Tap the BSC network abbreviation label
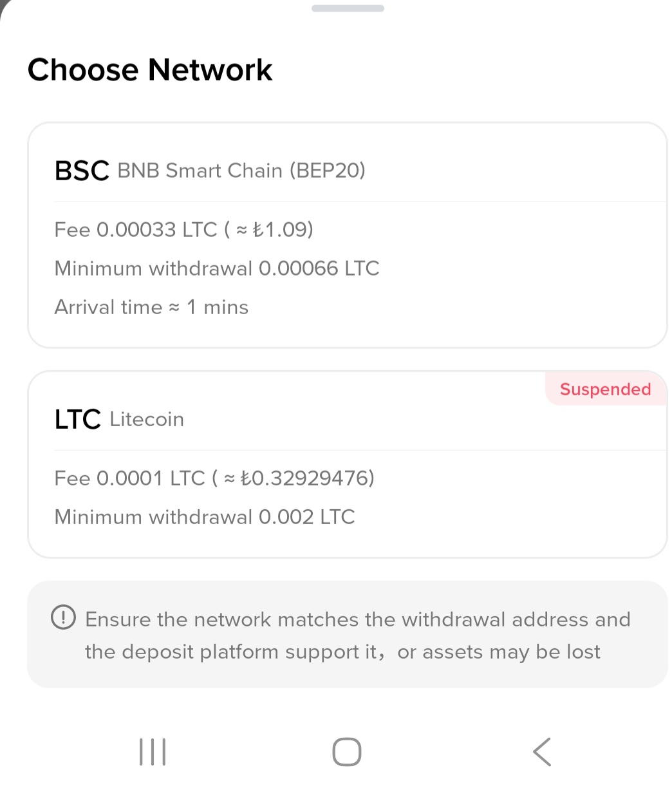The image size is (672, 797). (82, 171)
